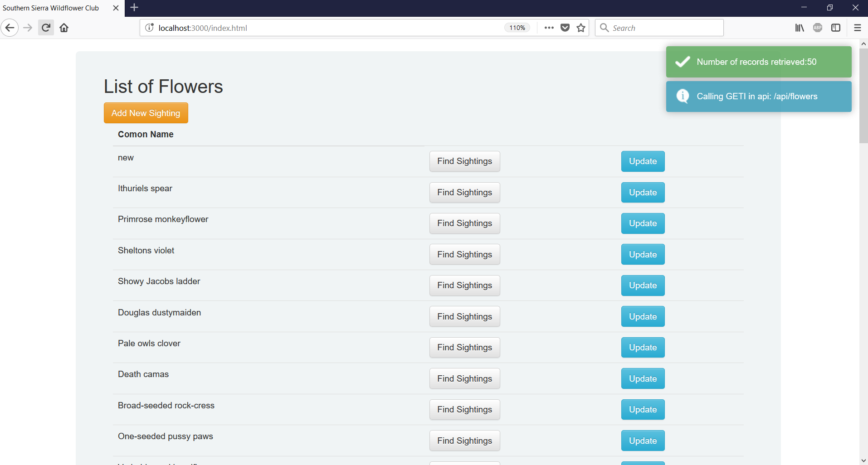Click into the browser Search field
Image resolution: width=868 pixels, height=465 pixels.
[x=659, y=28]
